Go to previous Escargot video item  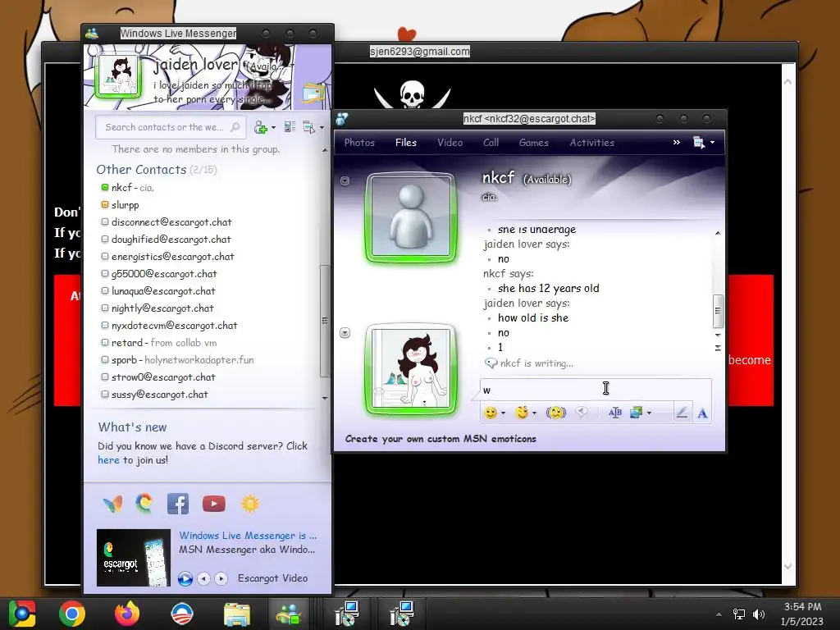click(x=203, y=578)
